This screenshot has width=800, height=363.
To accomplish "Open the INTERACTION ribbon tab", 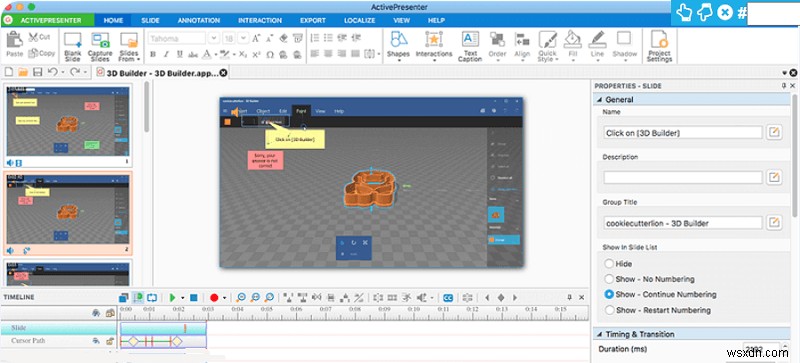I will click(260, 20).
